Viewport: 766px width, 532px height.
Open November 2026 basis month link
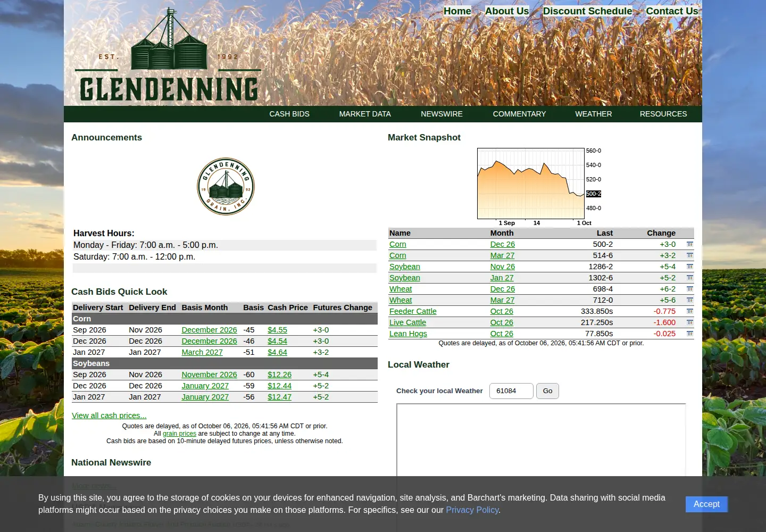[209, 375]
